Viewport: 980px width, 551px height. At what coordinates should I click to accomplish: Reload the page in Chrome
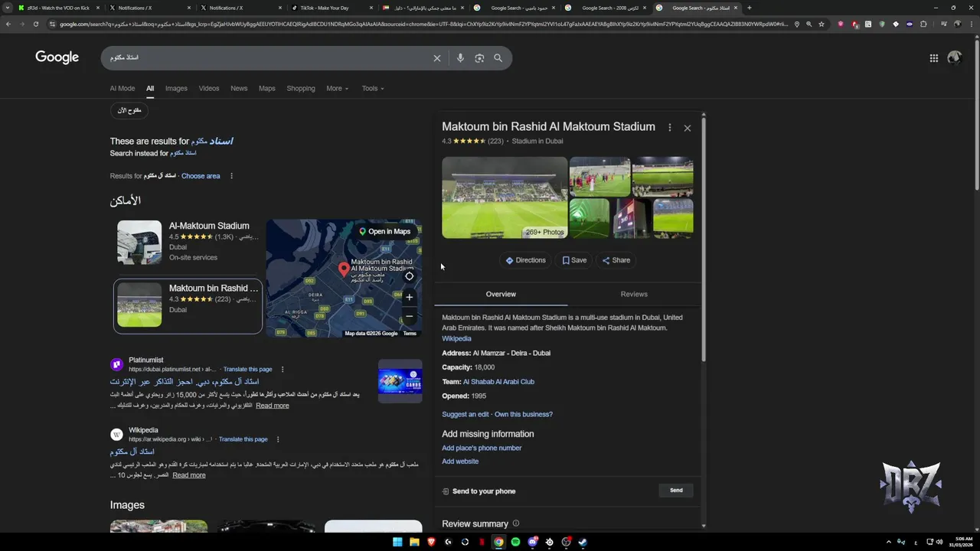click(35, 24)
